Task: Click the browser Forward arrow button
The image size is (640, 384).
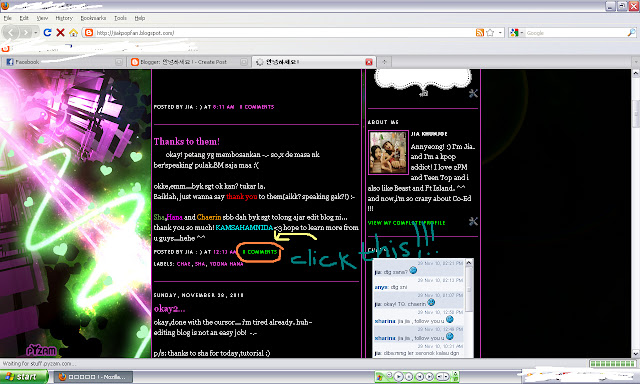Action: (26, 32)
